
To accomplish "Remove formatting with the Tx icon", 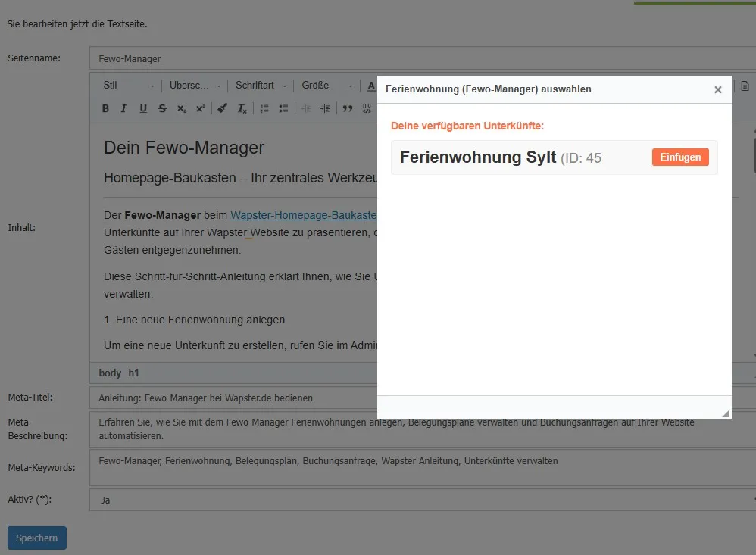I will 242,108.
